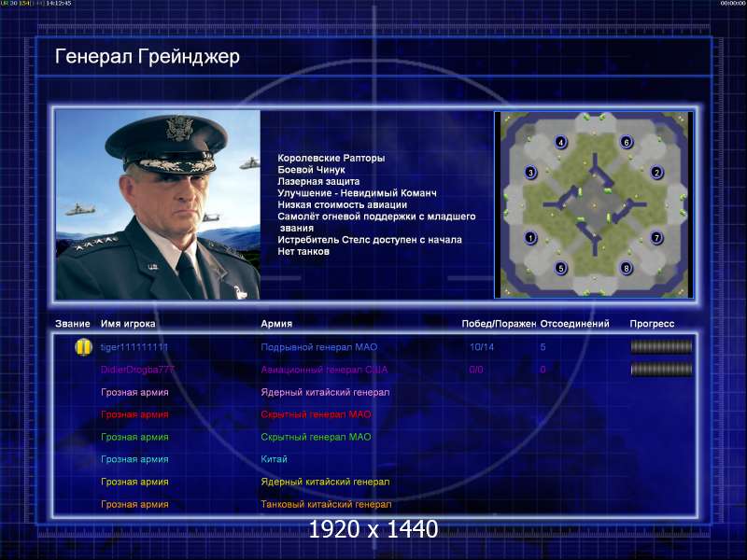Click the "Китай" army entry
Viewport: 747px width, 560px height.
pyautogui.click(x=274, y=459)
